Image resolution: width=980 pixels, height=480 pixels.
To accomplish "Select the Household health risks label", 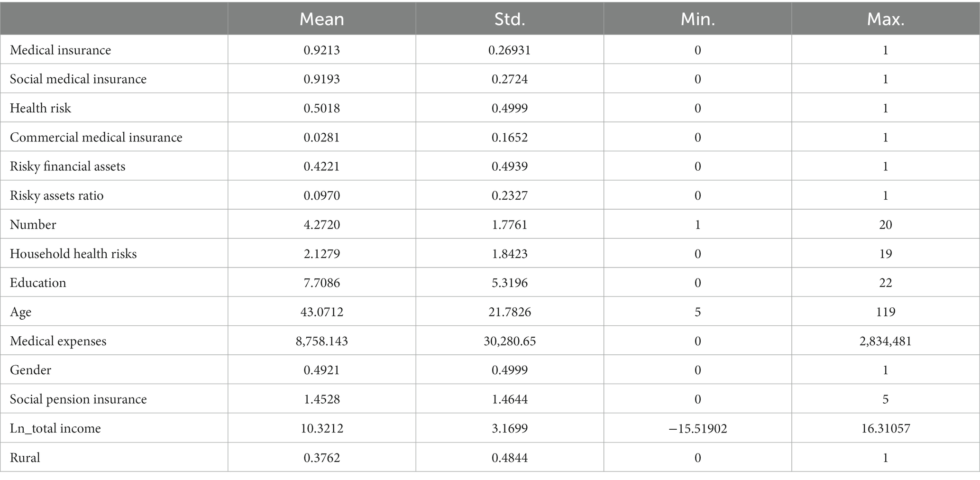I will click(73, 254).
